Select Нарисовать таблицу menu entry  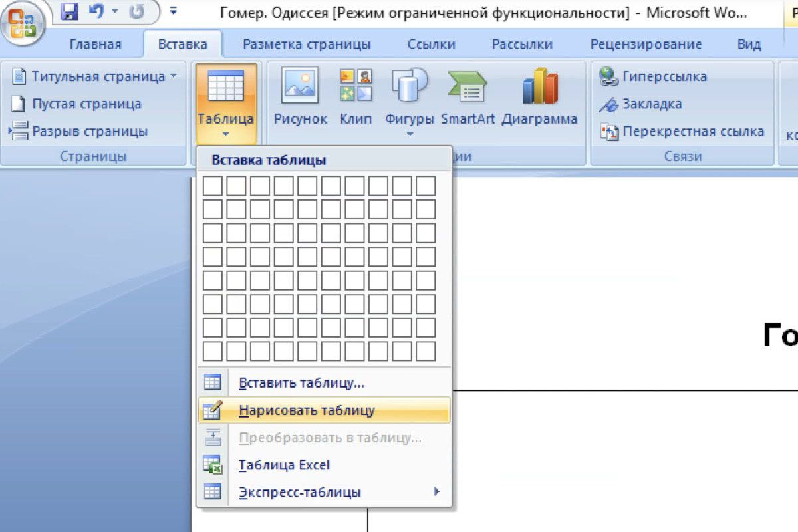click(324, 410)
